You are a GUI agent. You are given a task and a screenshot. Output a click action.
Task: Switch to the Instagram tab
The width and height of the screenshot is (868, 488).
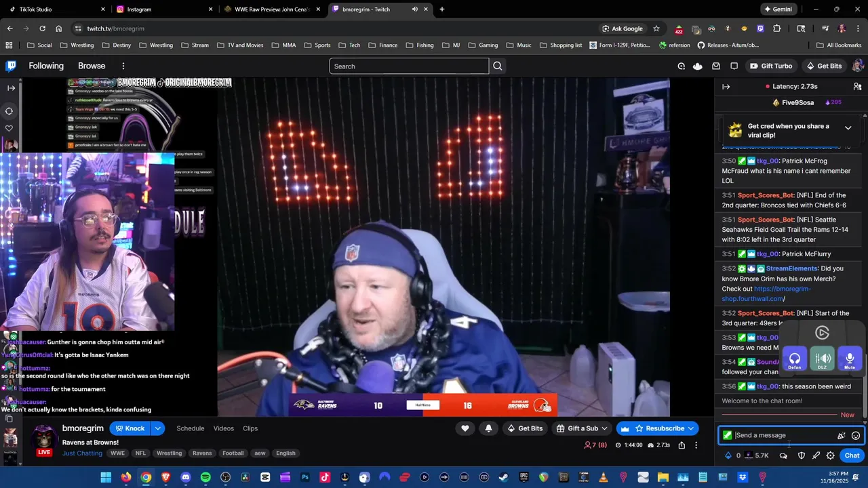pyautogui.click(x=163, y=9)
